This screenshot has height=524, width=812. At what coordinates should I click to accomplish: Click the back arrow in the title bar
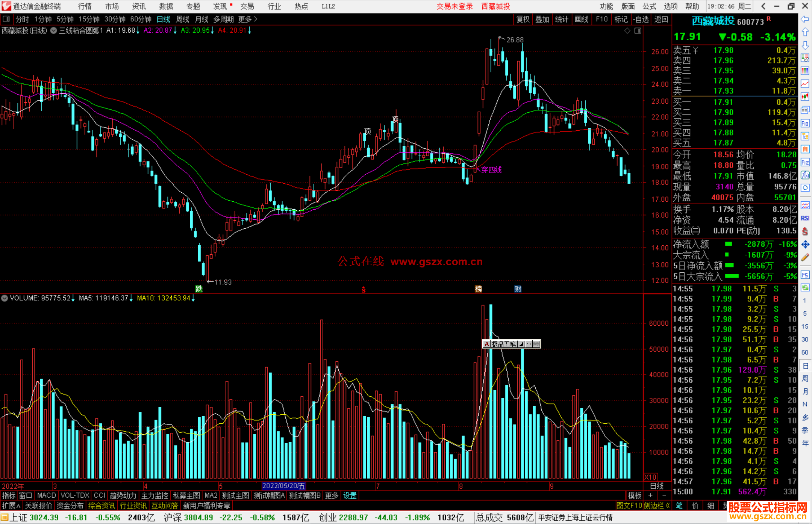click(x=763, y=6)
